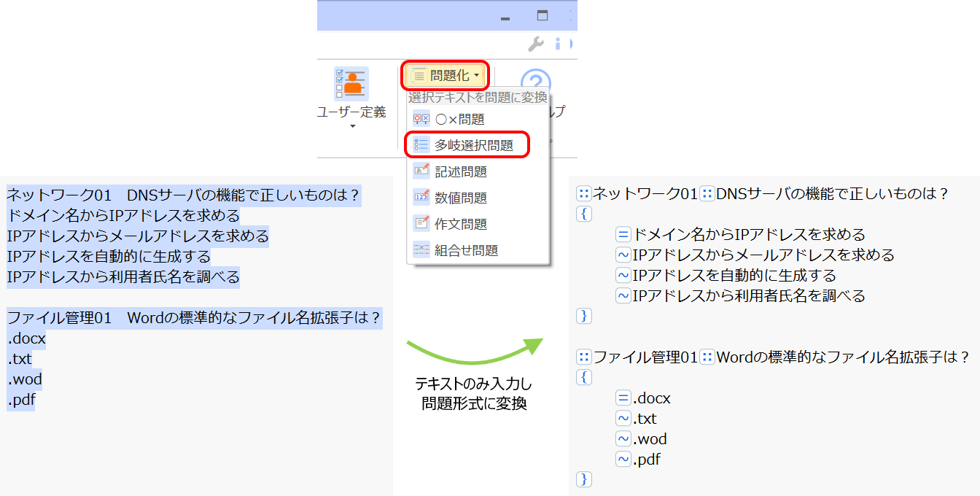Viewport: 980px width, 496px height.
Task: Click the ユーザー定義 icon
Action: (x=351, y=84)
